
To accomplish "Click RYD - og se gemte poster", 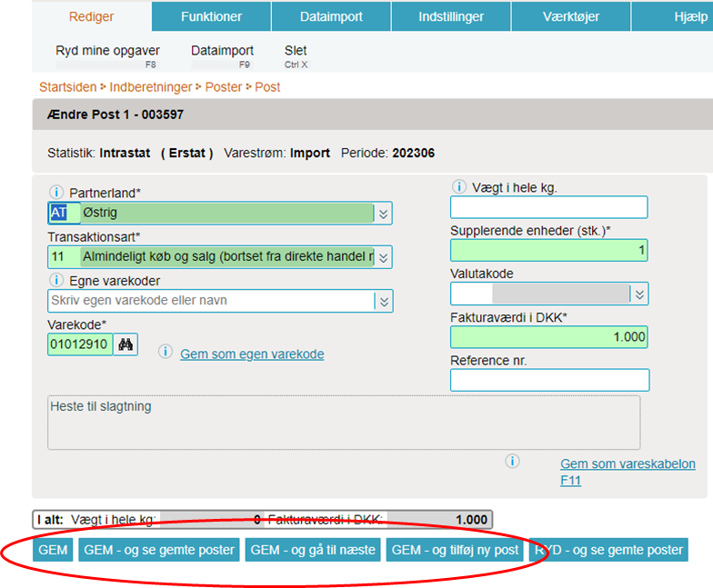I will (608, 550).
